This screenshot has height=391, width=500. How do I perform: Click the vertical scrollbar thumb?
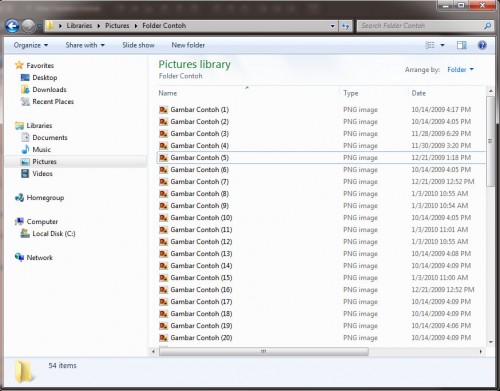pyautogui.click(x=490, y=141)
